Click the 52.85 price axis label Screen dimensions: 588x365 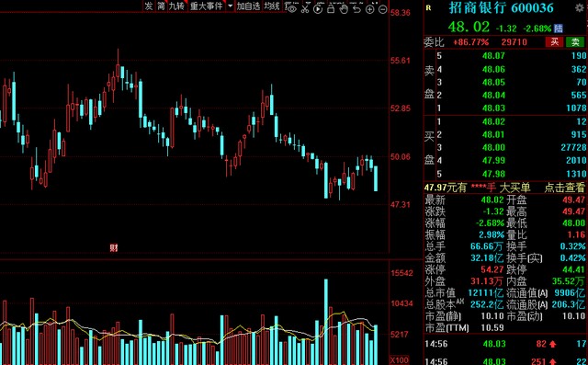point(401,108)
